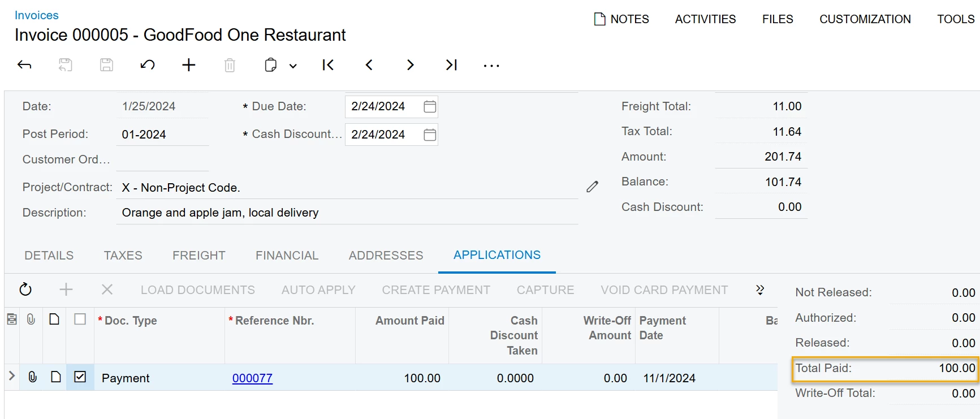Image resolution: width=980 pixels, height=419 pixels.
Task: Switch to the FINANCIAL tab
Action: click(287, 256)
